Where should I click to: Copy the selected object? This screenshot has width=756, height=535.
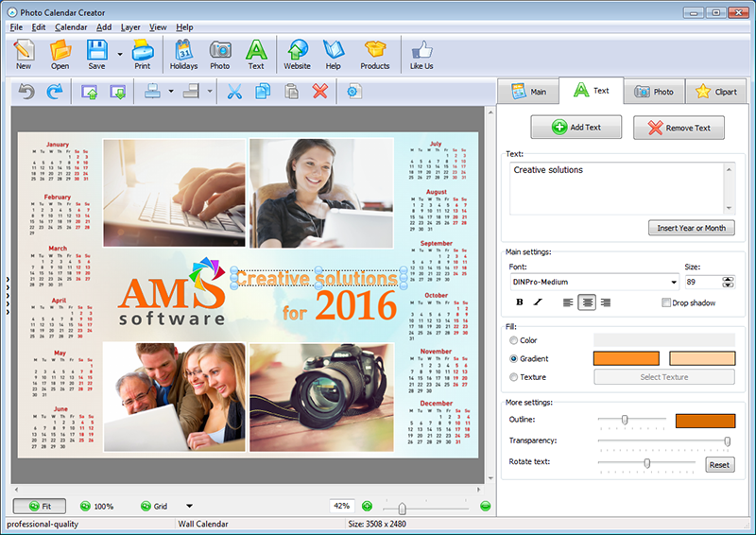[263, 91]
